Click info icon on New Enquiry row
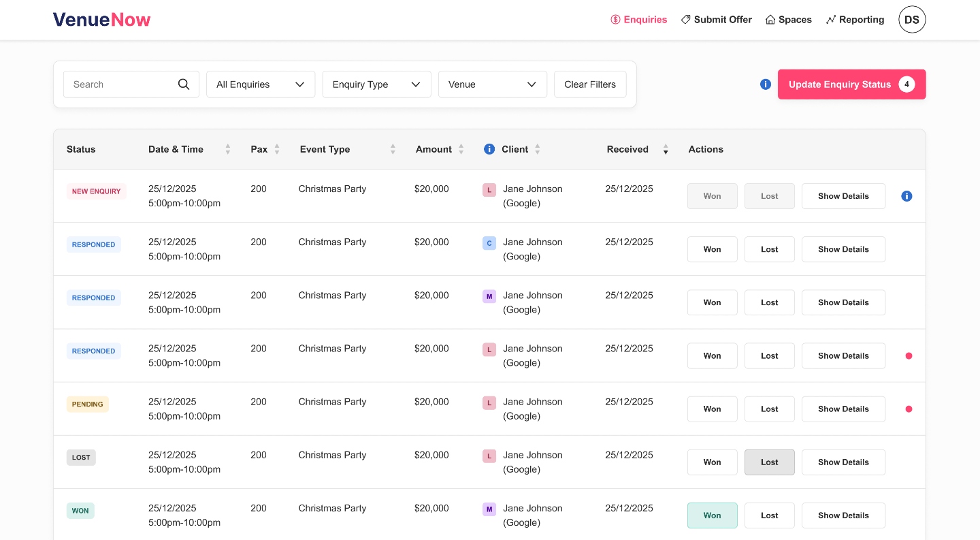980x540 pixels. [x=906, y=196]
